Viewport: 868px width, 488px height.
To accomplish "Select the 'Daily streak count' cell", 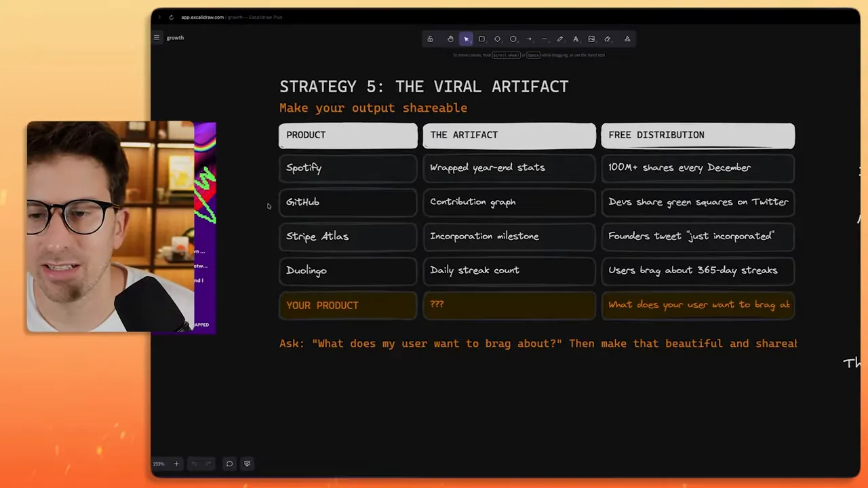I will (x=509, y=271).
